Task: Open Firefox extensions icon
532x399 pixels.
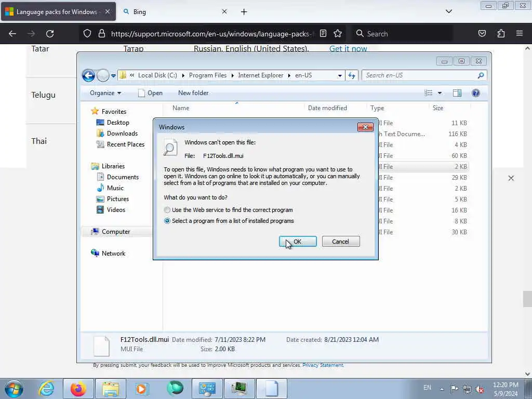Action: (x=501, y=33)
